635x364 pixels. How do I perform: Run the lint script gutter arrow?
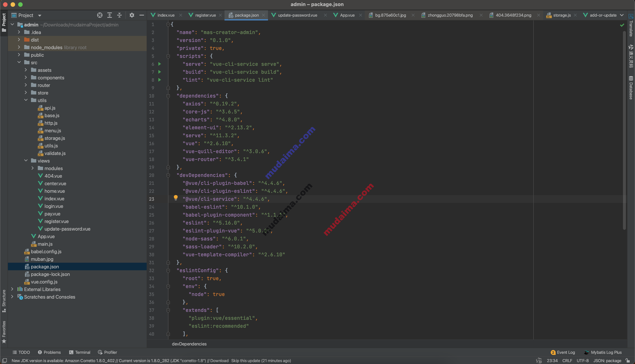(x=160, y=80)
